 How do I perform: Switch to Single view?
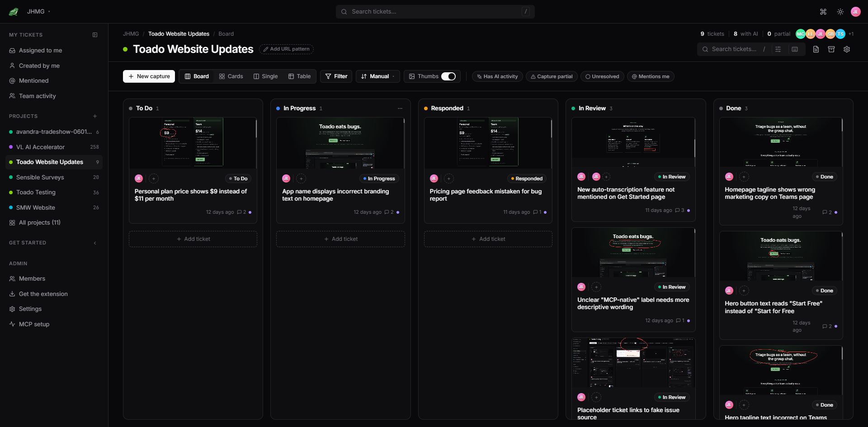click(266, 76)
